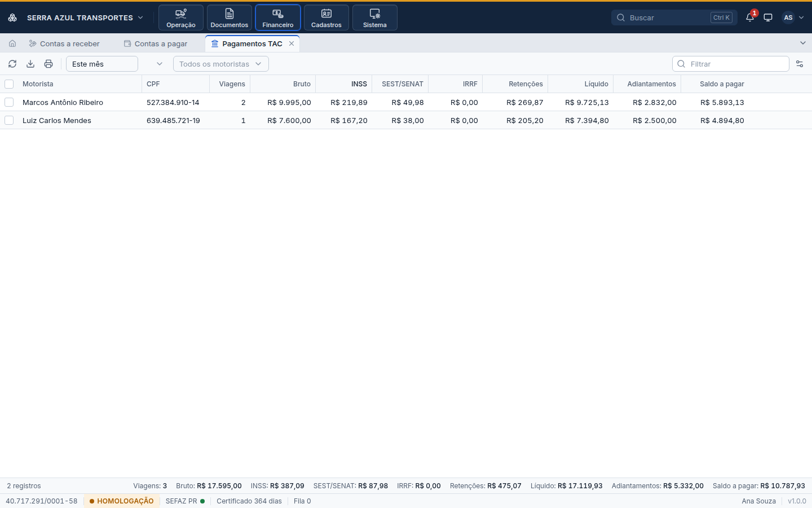The width and height of the screenshot is (812, 508).
Task: Go to the home tab icon
Action: (x=12, y=43)
